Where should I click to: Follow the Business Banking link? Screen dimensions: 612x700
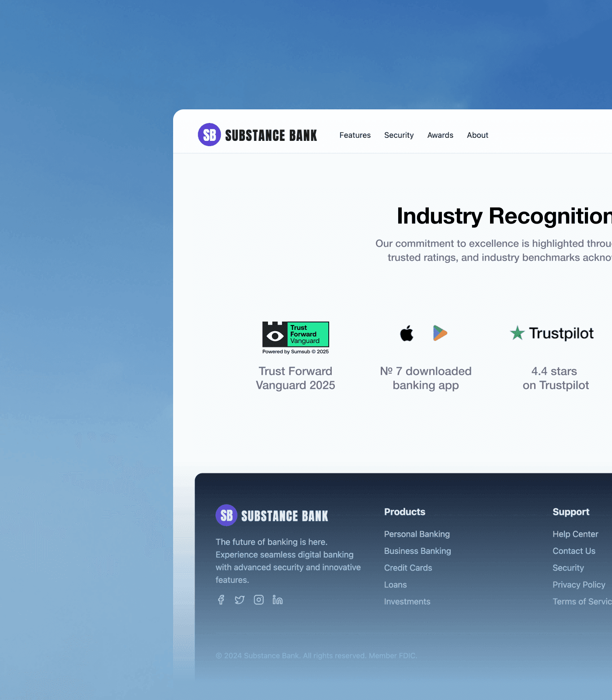click(x=417, y=551)
